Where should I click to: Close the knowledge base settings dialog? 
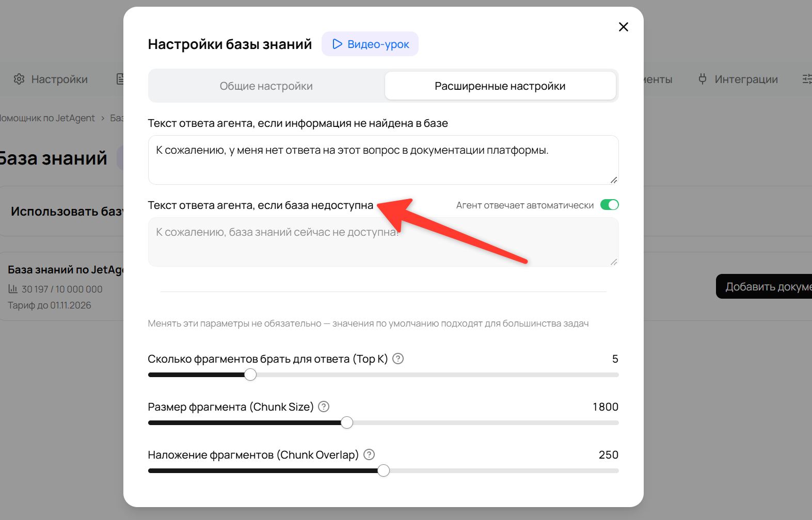[623, 27]
